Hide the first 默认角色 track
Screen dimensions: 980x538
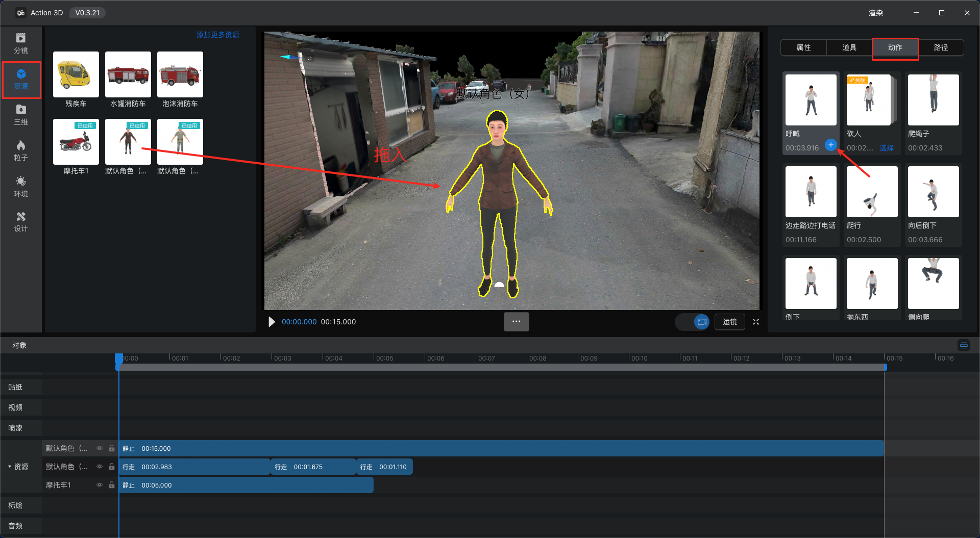tap(100, 448)
